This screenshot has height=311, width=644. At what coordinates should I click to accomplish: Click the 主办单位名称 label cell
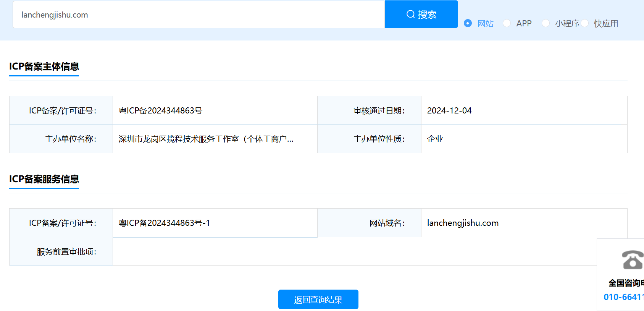(x=61, y=139)
